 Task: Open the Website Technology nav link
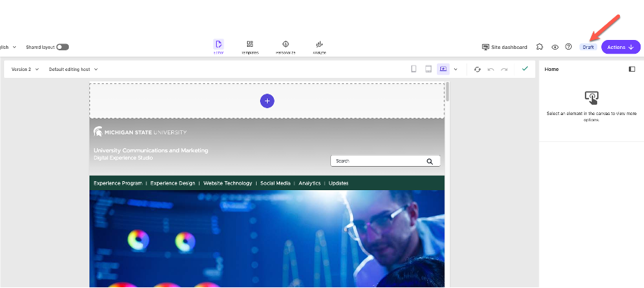[228, 183]
